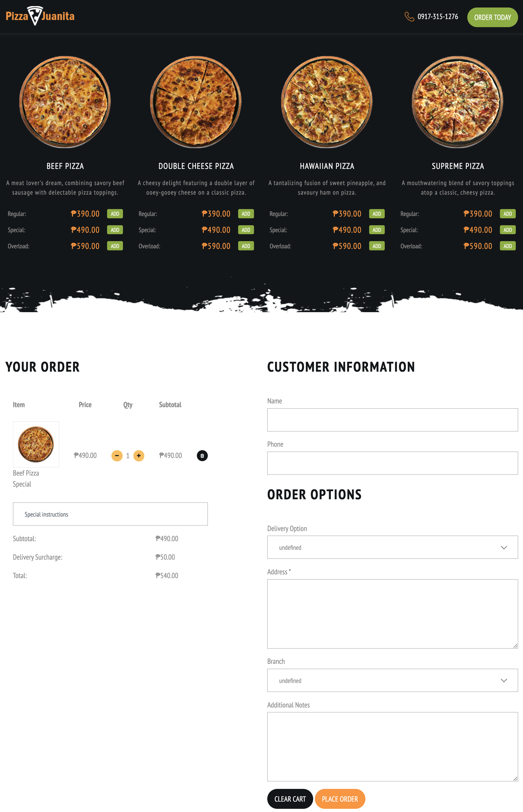The image size is (523, 812).
Task: Click the Address text area
Action: click(x=393, y=614)
